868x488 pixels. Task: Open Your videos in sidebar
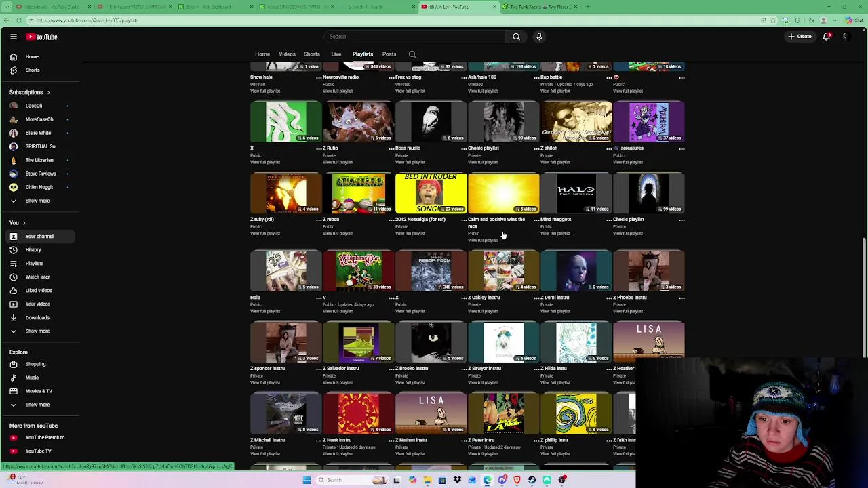click(x=39, y=304)
